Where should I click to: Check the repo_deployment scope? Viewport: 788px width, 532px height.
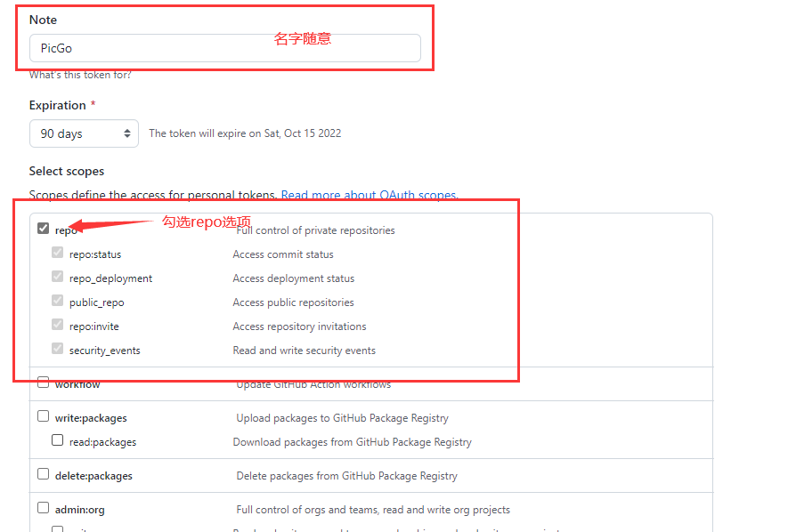coord(57,277)
